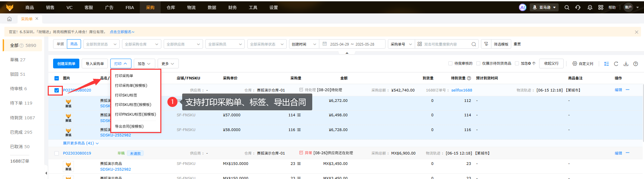This screenshot has height=179, width=644.
Task: Open the notification bell
Action: pos(590,7)
